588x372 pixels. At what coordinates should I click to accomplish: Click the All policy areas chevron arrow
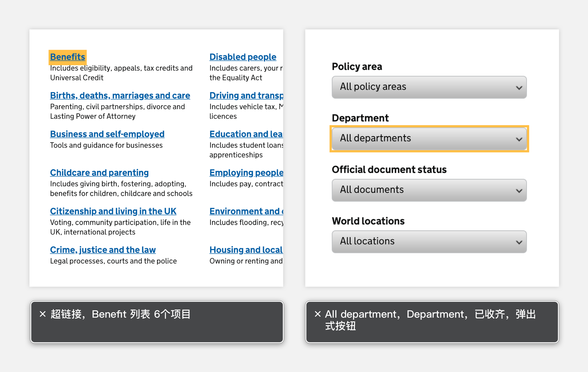coord(519,87)
